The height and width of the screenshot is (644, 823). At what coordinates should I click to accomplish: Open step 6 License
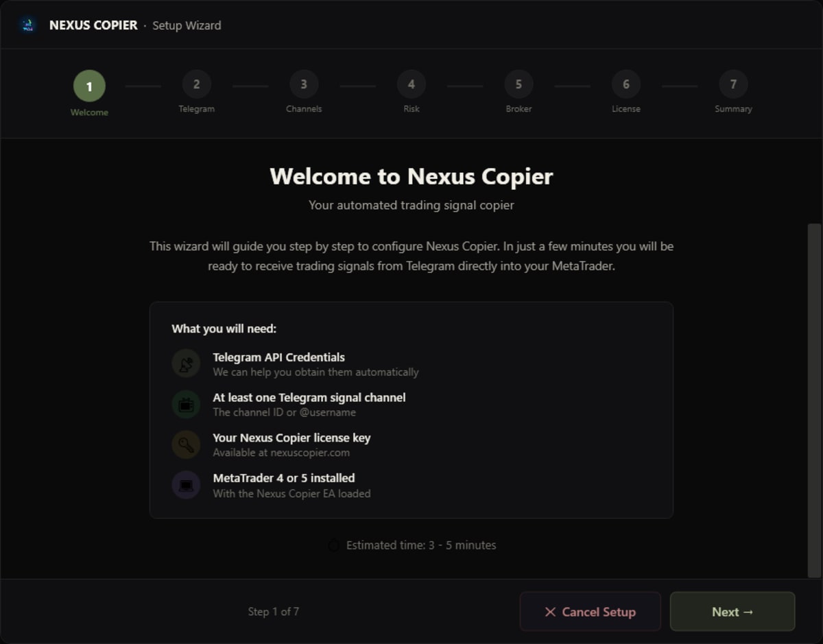(x=626, y=84)
